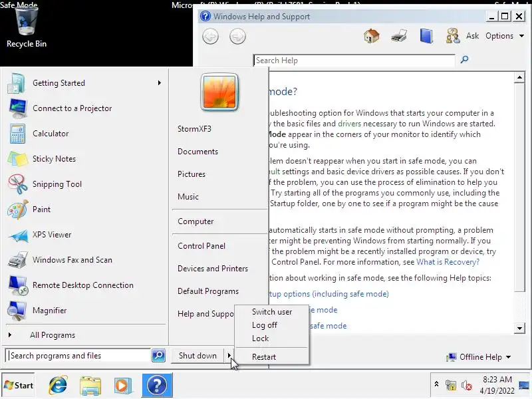Click the user account picture
532x399 pixels.
(x=219, y=92)
